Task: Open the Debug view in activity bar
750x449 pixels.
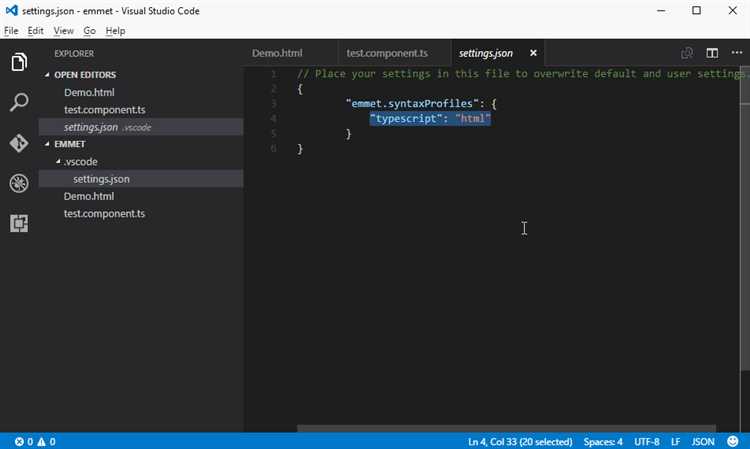Action: 19,183
